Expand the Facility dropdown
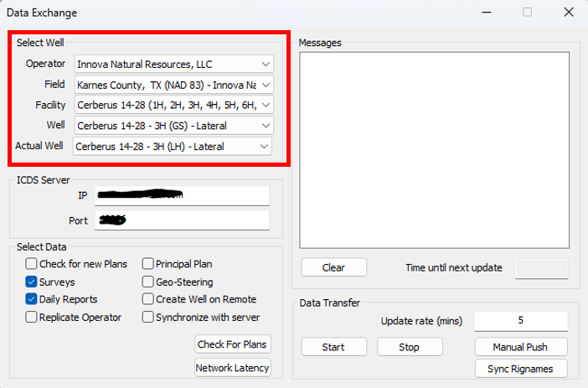 [266, 105]
